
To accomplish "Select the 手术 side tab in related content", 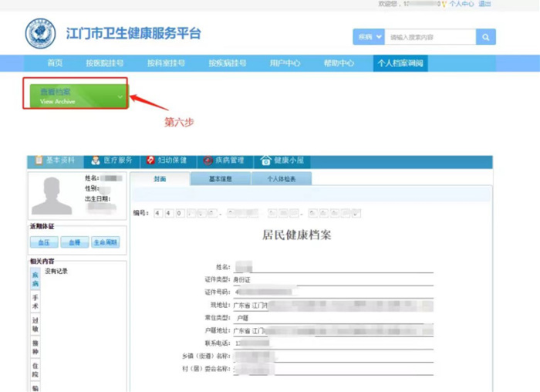I will click(x=35, y=300).
